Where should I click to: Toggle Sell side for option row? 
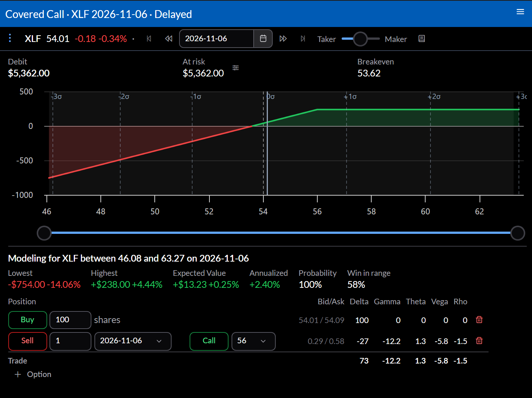27,341
